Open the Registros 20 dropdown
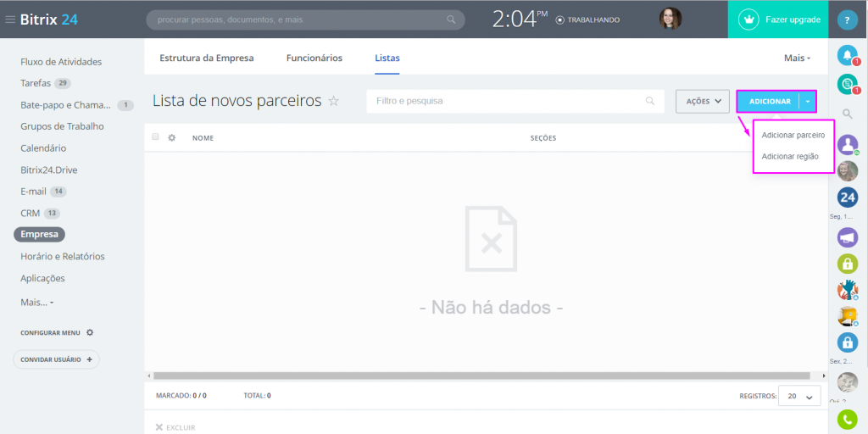Screen dimensions: 868x434 point(799,397)
